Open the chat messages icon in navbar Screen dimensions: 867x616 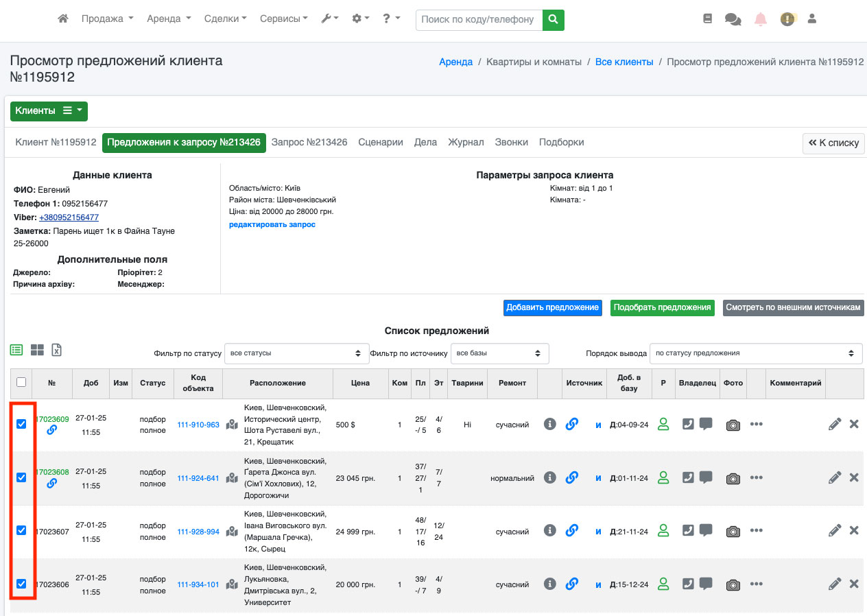733,19
